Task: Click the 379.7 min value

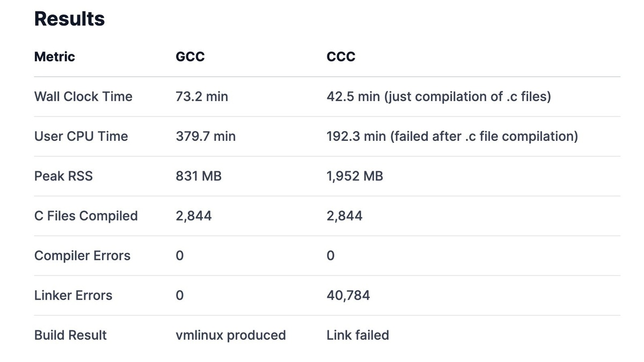Action: coord(206,136)
